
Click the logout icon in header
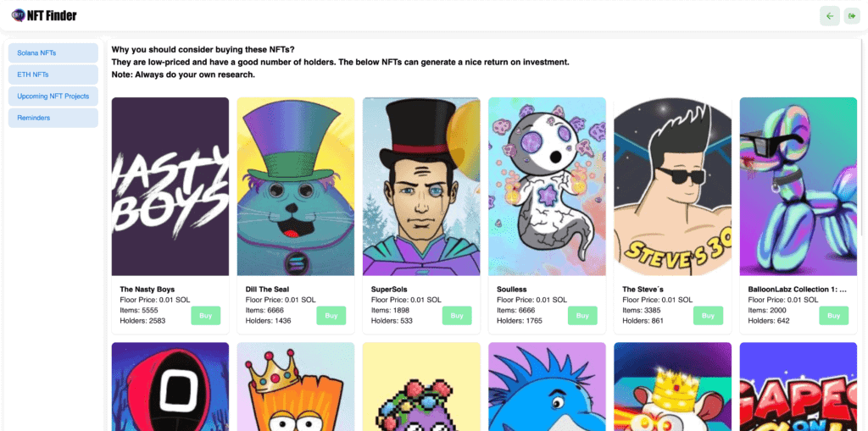click(852, 16)
